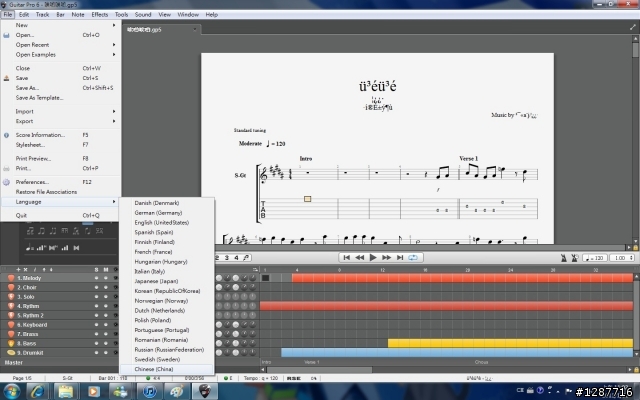Adjust the Melody track volume knob
This screenshot has height=400, width=640.
tap(219, 278)
